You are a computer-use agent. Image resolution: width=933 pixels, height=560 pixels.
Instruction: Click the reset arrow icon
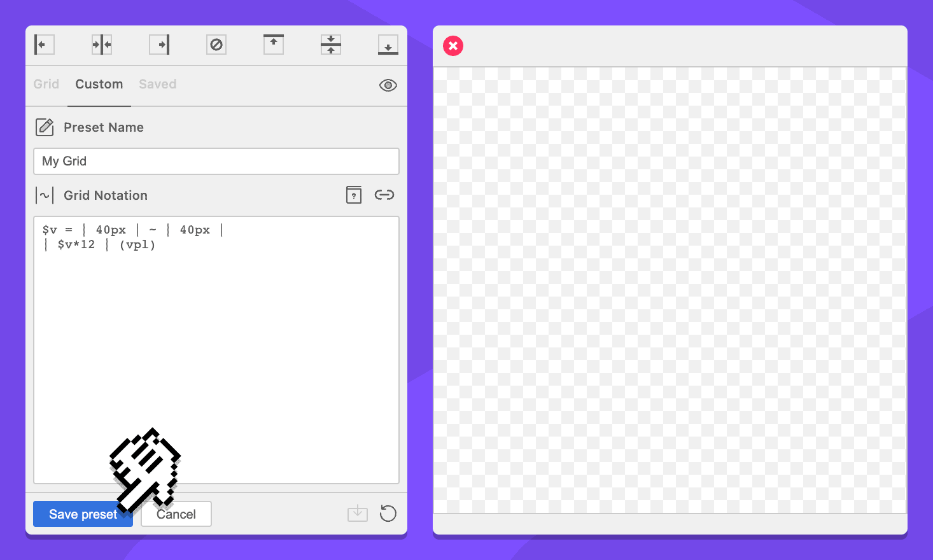(388, 514)
